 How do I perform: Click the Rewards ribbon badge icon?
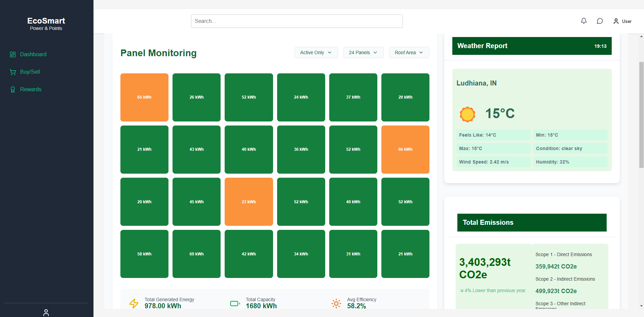[x=13, y=90]
